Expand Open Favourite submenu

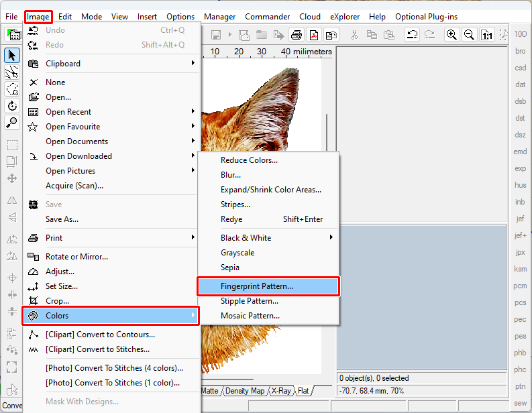click(x=111, y=127)
